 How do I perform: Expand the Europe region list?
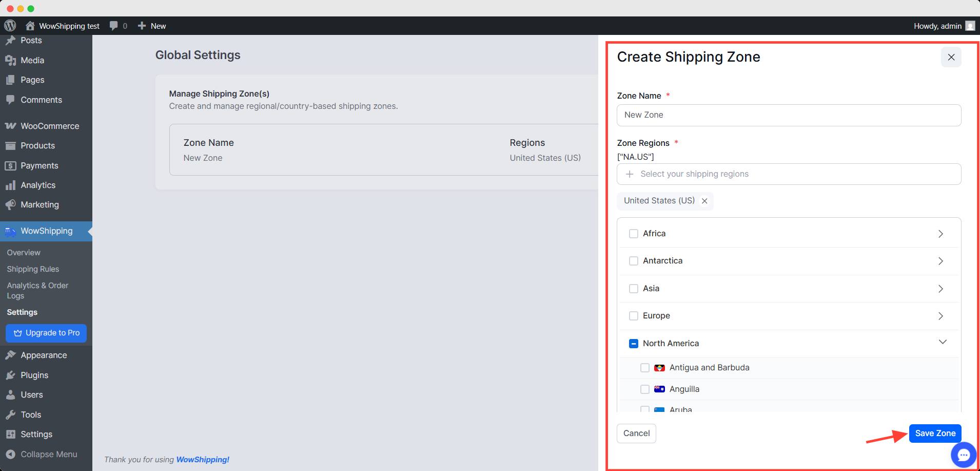point(940,316)
